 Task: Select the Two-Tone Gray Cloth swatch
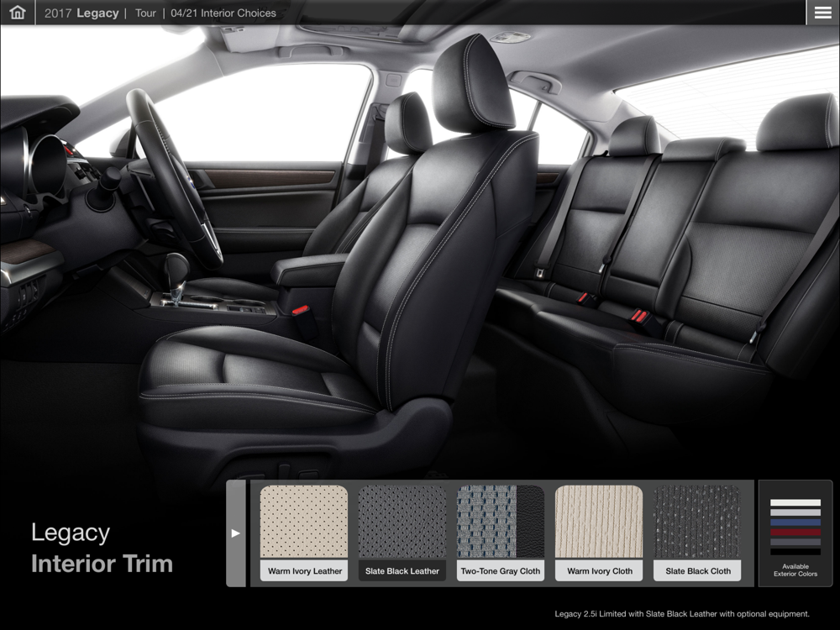pyautogui.click(x=501, y=522)
